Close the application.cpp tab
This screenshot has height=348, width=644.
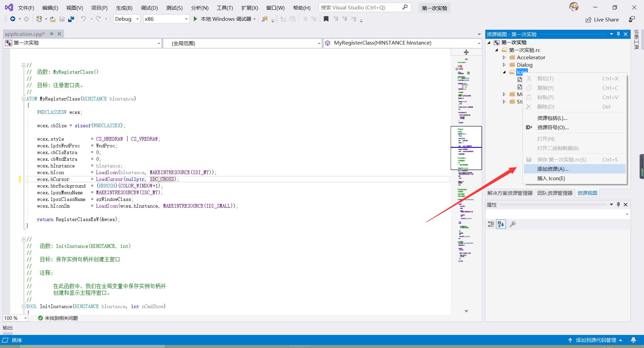[59, 33]
